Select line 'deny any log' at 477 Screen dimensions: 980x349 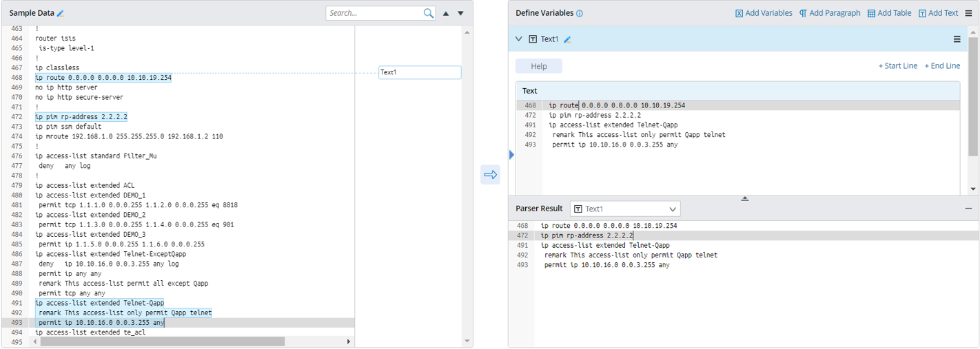65,166
